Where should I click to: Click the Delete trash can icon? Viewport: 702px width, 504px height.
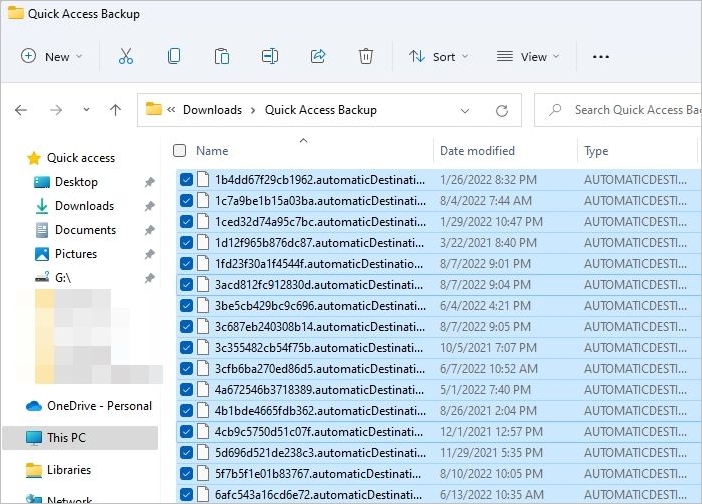366,57
